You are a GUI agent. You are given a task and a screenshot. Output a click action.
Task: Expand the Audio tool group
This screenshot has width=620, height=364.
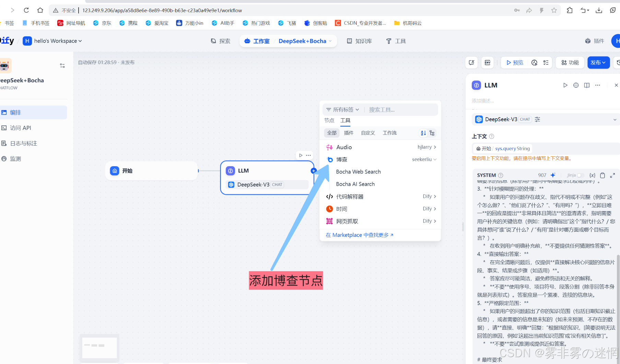[380, 147]
